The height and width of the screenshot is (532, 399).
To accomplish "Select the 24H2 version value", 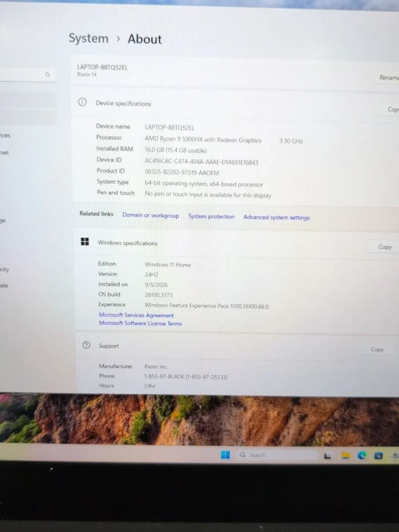I will 151,275.
